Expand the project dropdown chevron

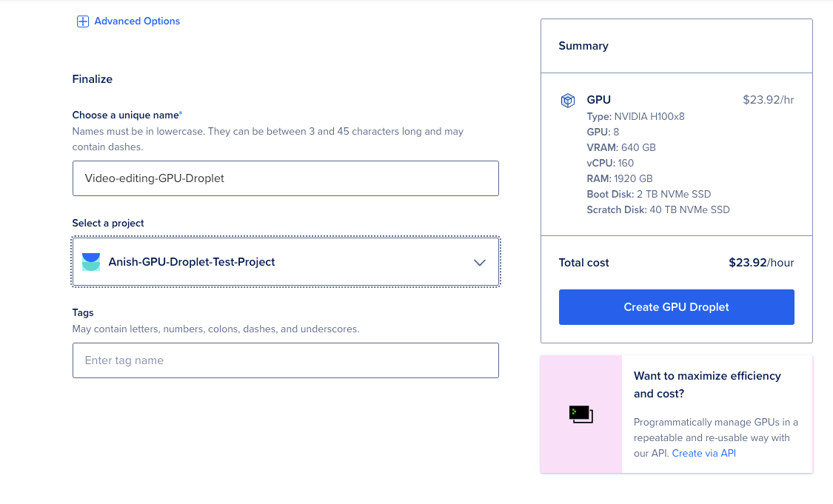click(479, 262)
